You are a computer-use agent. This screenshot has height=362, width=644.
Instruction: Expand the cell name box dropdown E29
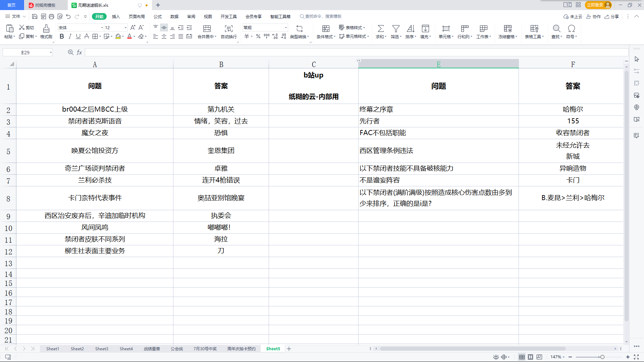[51, 52]
